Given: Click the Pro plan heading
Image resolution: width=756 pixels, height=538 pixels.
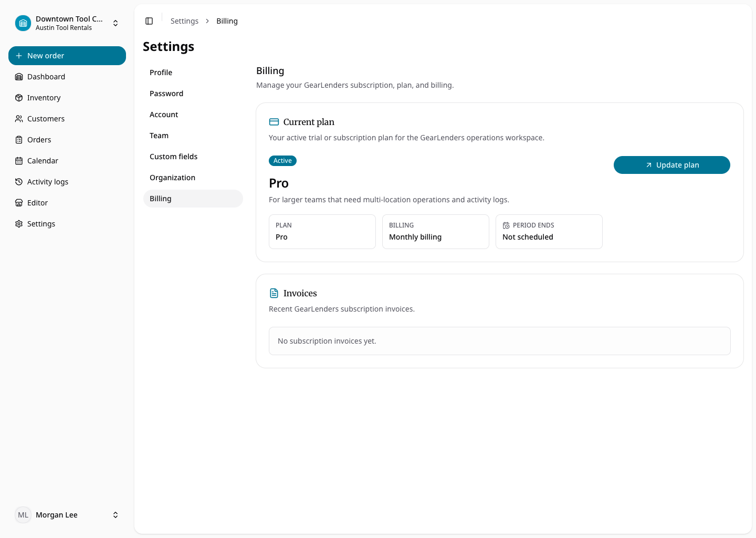Looking at the screenshot, I should [x=279, y=183].
